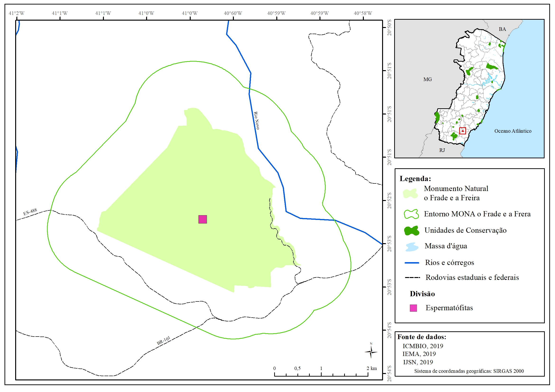Click the Fonte de dados heading
Viewport: 555px width, 392px height.
click(x=422, y=337)
